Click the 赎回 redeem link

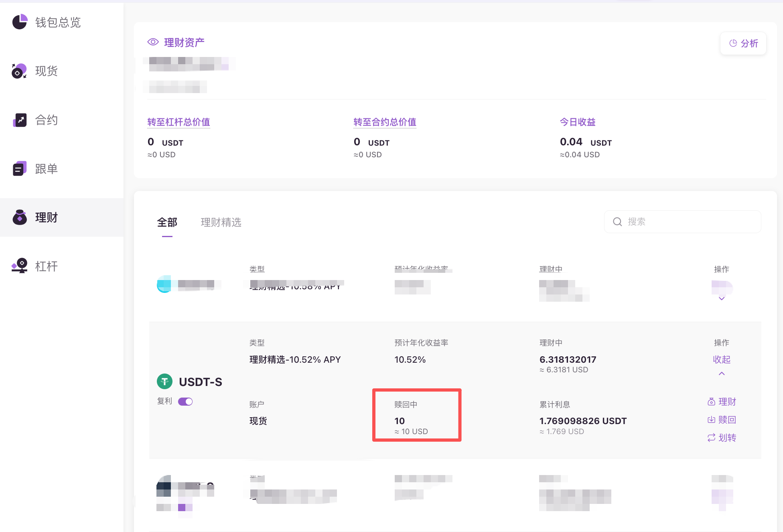(722, 420)
